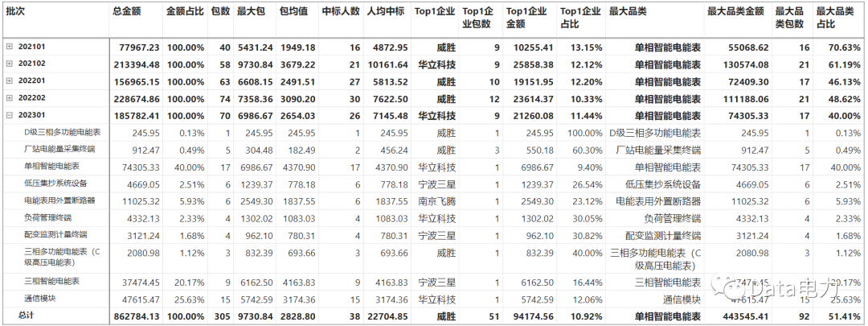Select the 电能表用外置断路器 row label
The image size is (868, 326).
pos(59,200)
